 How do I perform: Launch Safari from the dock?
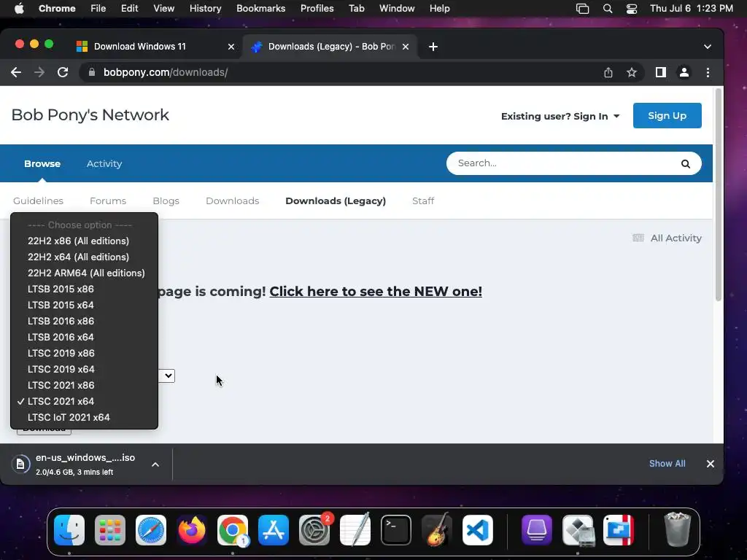pos(151,530)
